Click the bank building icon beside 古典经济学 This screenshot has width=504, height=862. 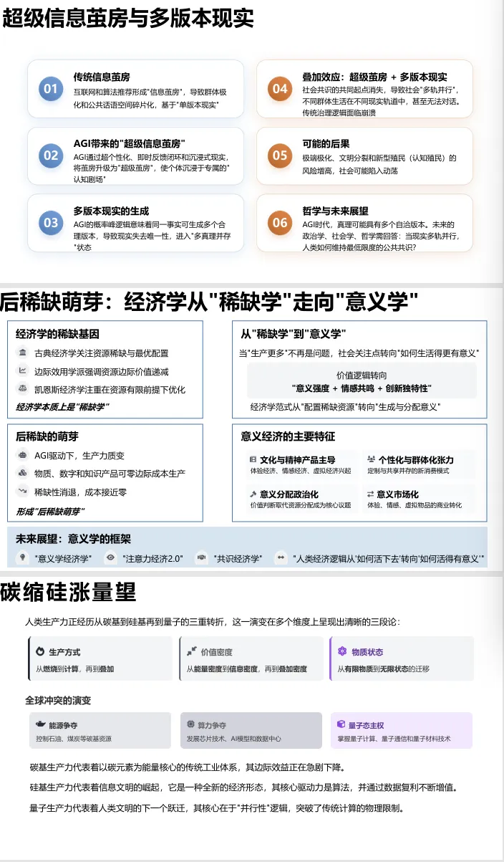click(x=23, y=353)
